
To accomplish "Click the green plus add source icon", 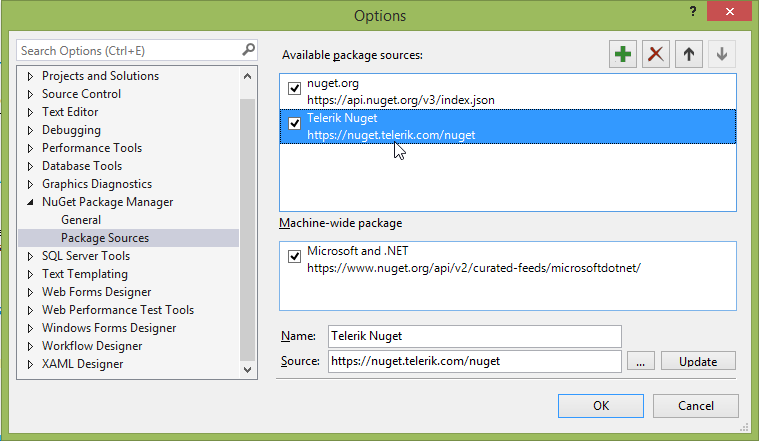I will (624, 55).
